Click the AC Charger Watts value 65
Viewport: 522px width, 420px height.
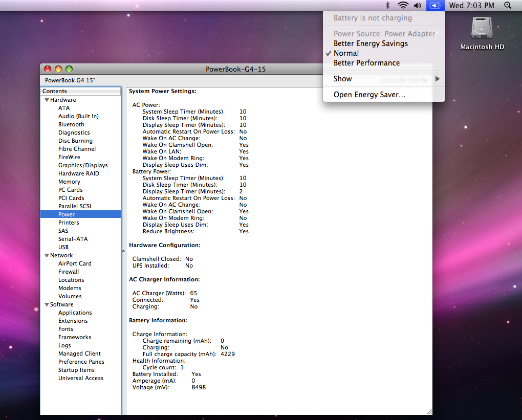coord(193,293)
